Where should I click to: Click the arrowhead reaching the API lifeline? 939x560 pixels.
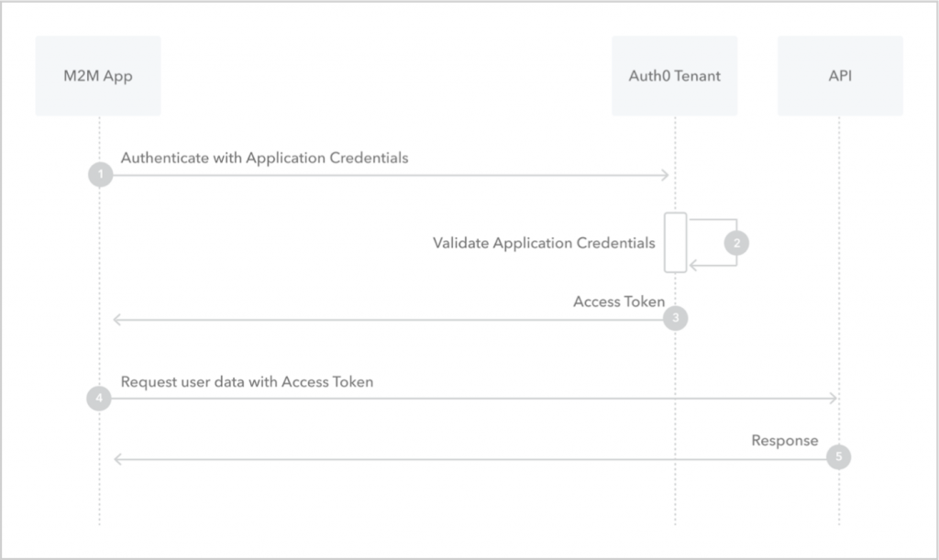[x=833, y=398]
